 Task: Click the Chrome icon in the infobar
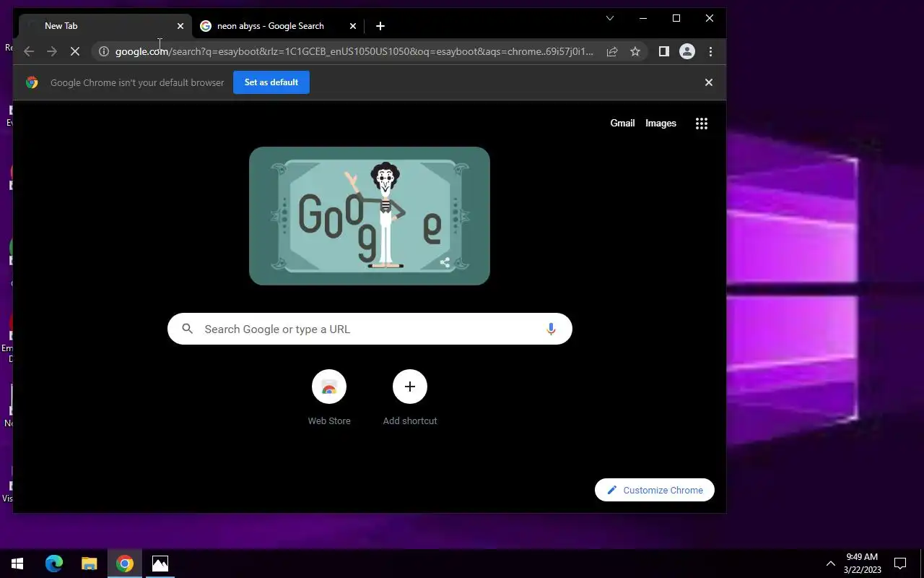32,82
